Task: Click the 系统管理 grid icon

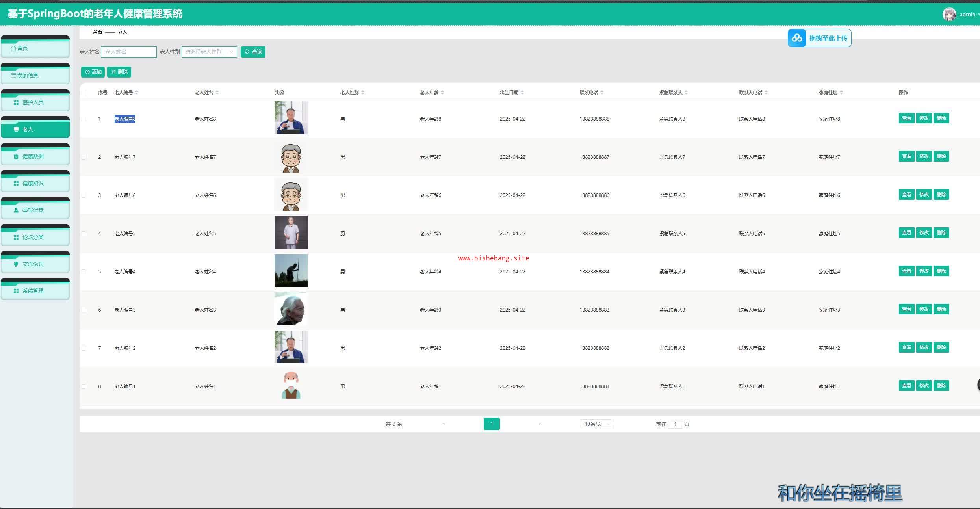Action: click(x=16, y=291)
